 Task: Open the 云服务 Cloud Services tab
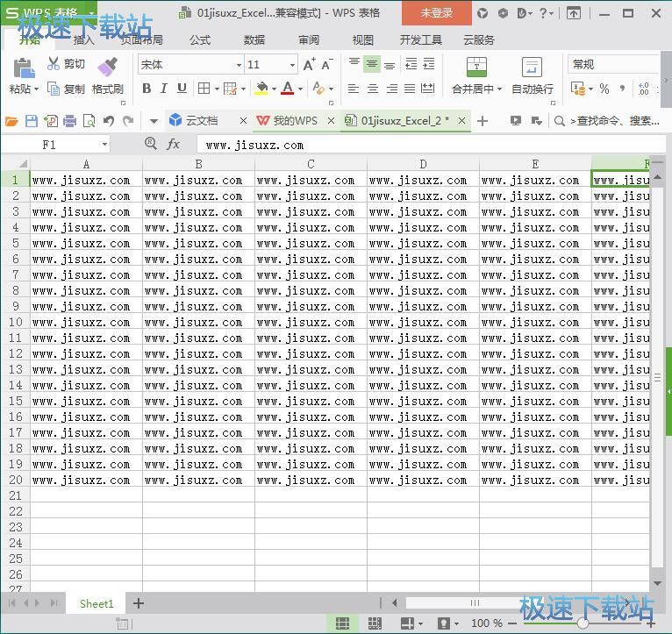coord(479,40)
